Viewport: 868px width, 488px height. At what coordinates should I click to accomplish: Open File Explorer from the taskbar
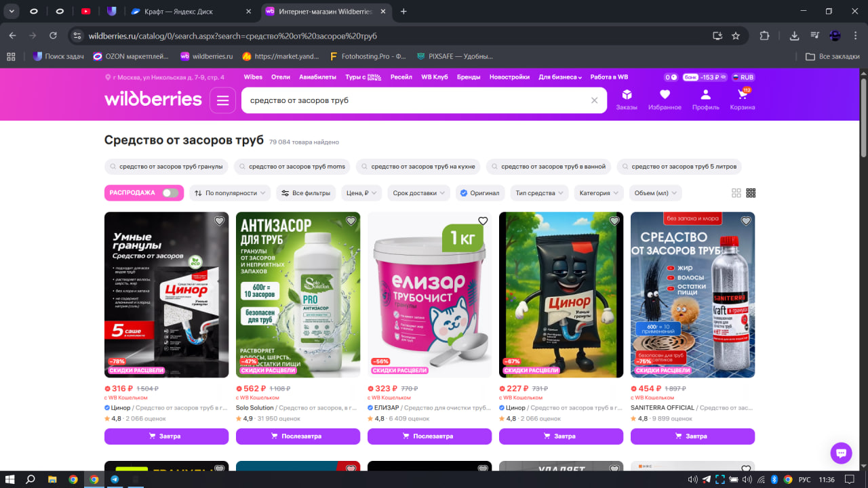pos(52,479)
